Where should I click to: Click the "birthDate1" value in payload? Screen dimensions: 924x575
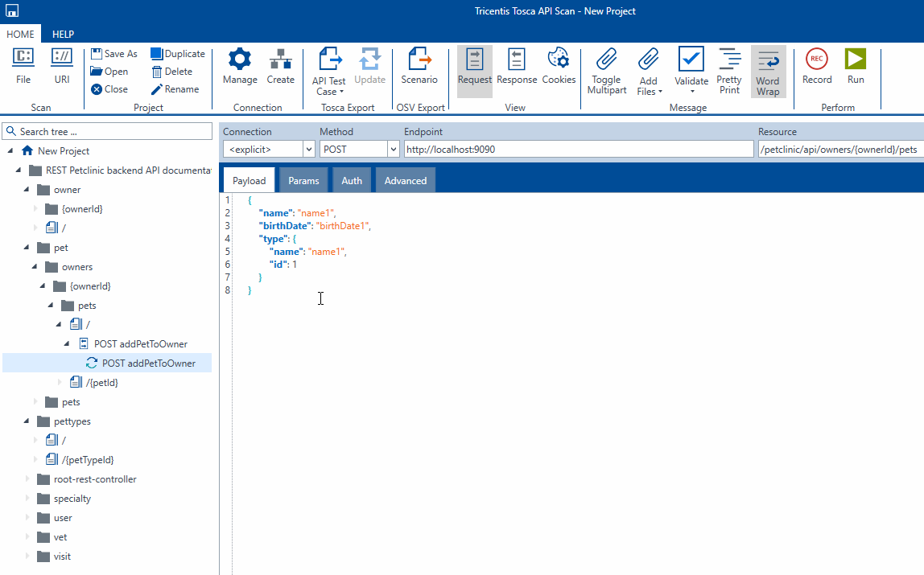pos(342,226)
